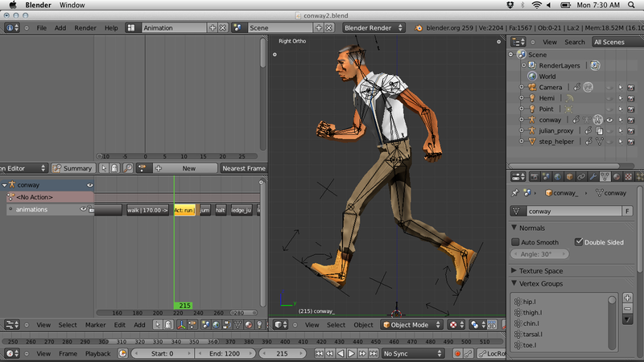
Task: Open the No Sync dropdown
Action: 413,353
